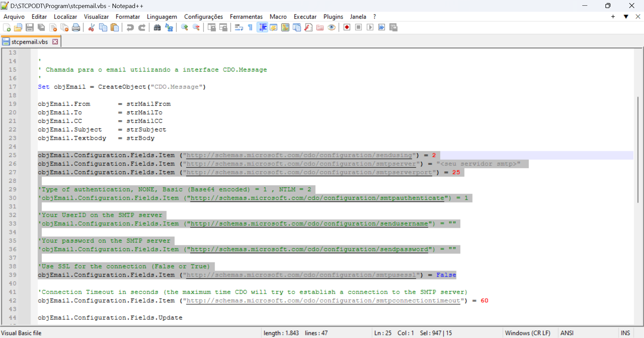Expand the document list dropdown arrow
The width and height of the screenshot is (644, 338).
(626, 16)
